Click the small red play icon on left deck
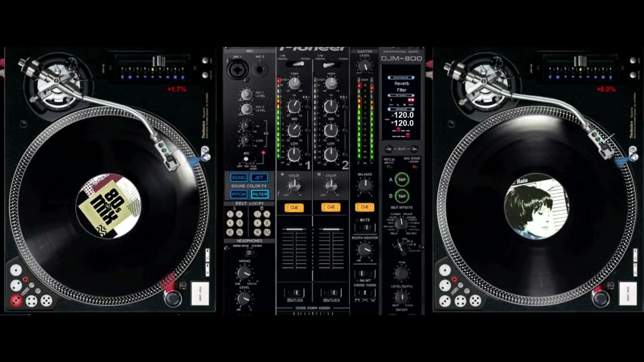Image resolution: width=644 pixels, height=362 pixels. 26,279
